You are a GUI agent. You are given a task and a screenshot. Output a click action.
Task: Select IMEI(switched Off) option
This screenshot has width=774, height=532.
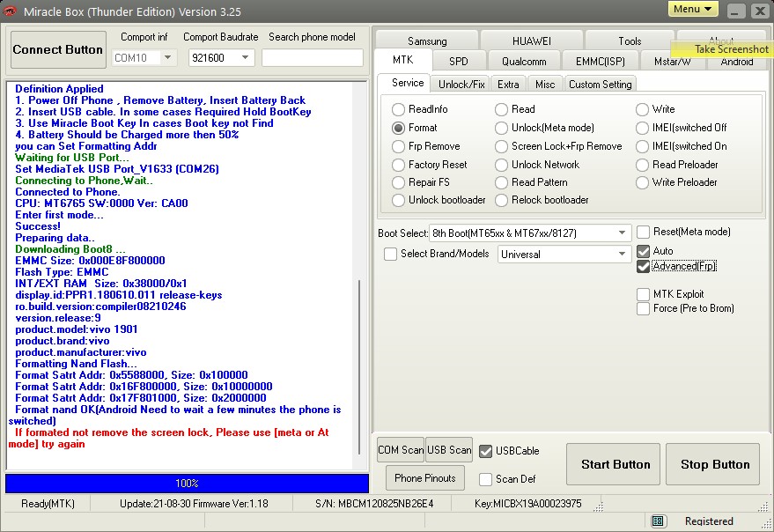click(642, 128)
